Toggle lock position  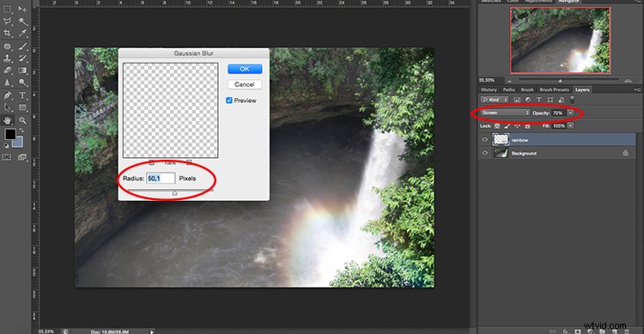coord(518,125)
